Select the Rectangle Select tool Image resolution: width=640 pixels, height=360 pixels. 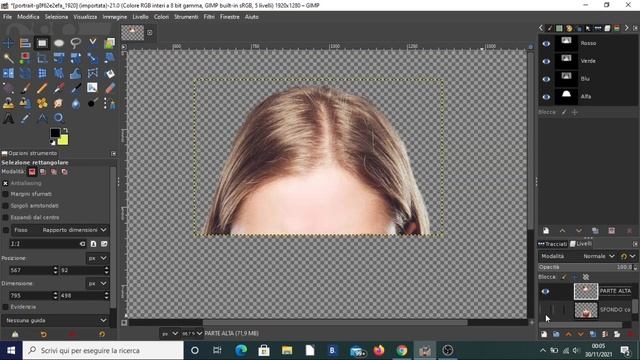coord(42,43)
